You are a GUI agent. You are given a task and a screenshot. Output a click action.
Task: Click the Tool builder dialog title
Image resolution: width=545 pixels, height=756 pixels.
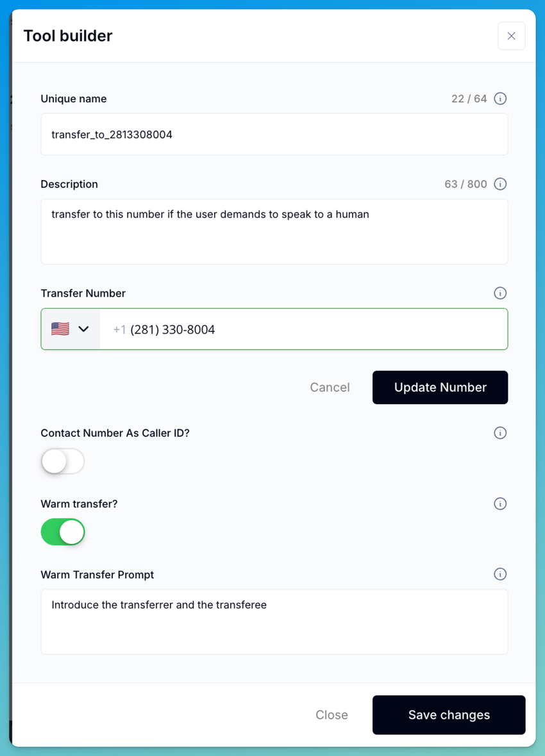point(68,36)
